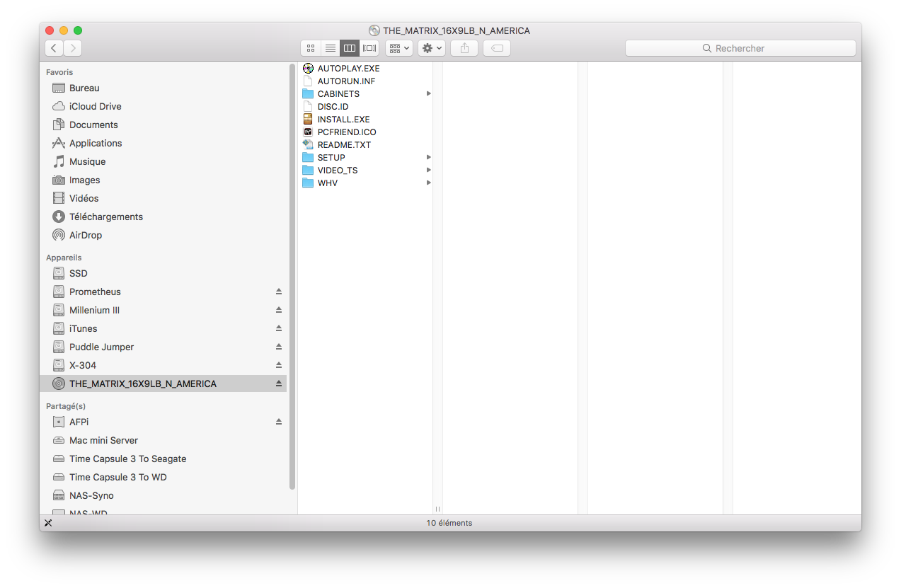Expand the VIDEO_TS folder arrow
This screenshot has height=588, width=901.
(x=428, y=171)
